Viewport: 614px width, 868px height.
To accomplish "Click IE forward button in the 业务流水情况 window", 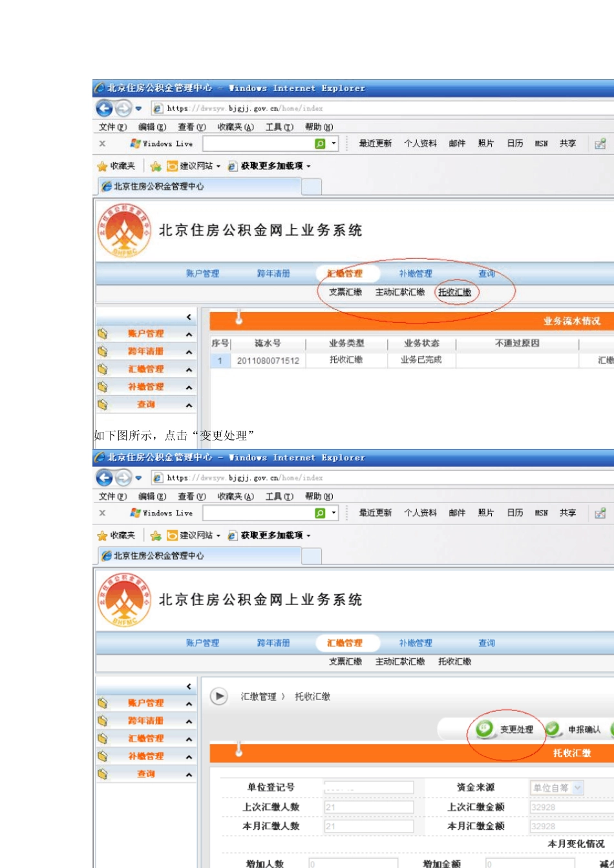I will [123, 108].
